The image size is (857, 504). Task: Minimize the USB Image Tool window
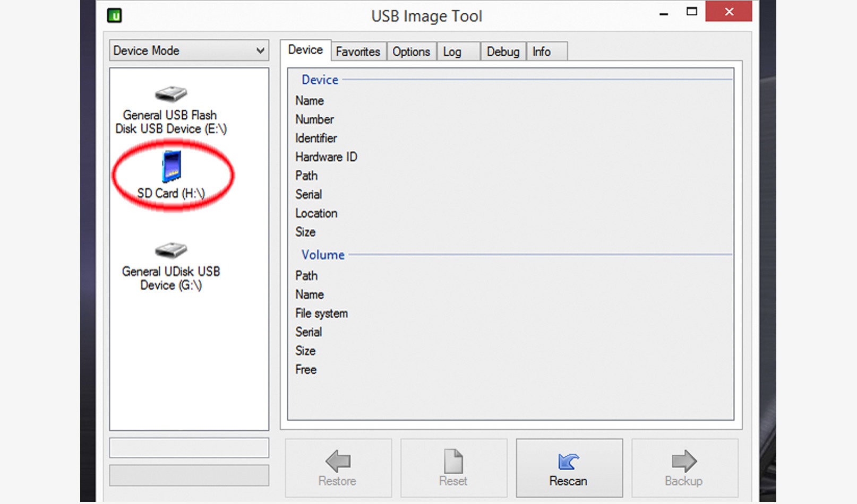coord(664,13)
